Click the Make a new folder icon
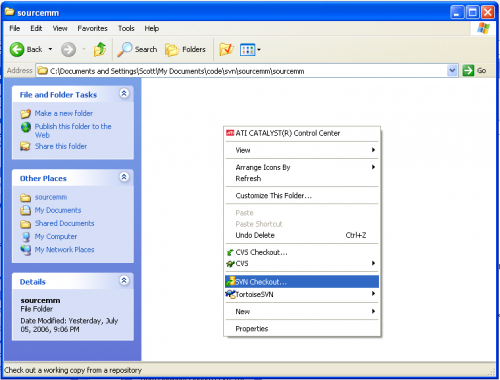The width and height of the screenshot is (500, 380). 25,114
